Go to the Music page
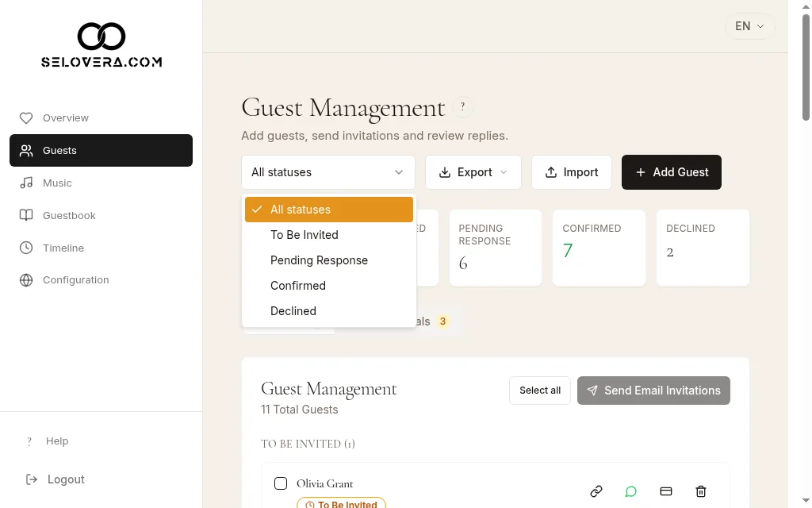 (x=101, y=183)
